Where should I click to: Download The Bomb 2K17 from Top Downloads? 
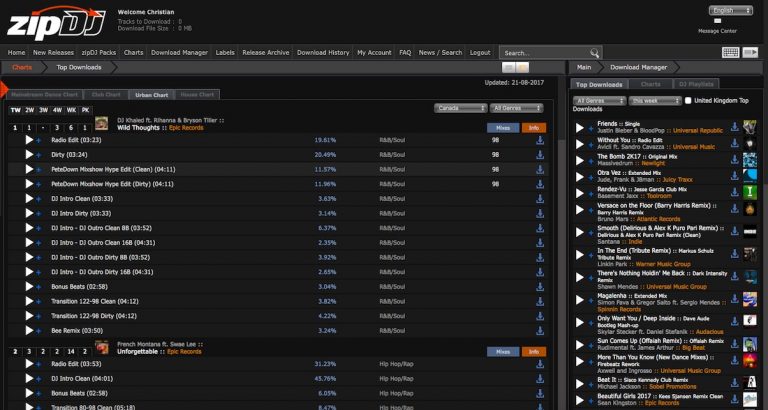coord(735,160)
